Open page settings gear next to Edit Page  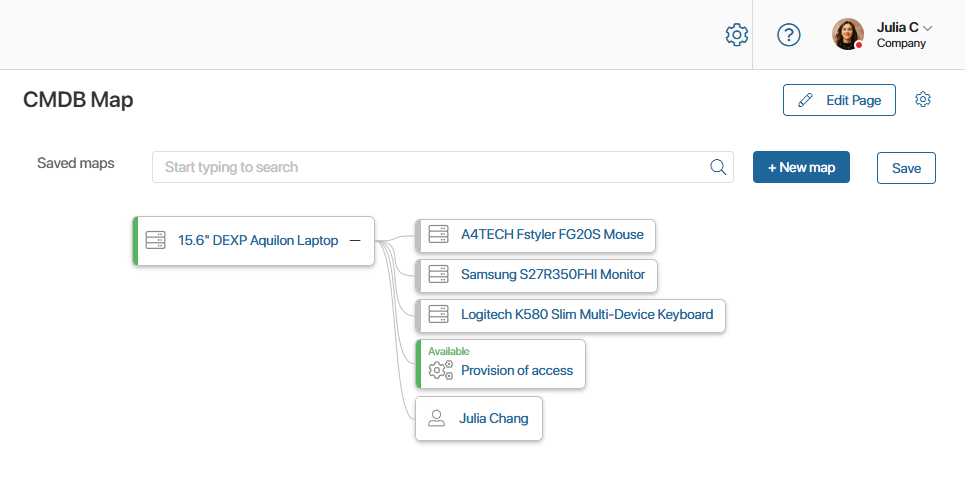pos(923,99)
